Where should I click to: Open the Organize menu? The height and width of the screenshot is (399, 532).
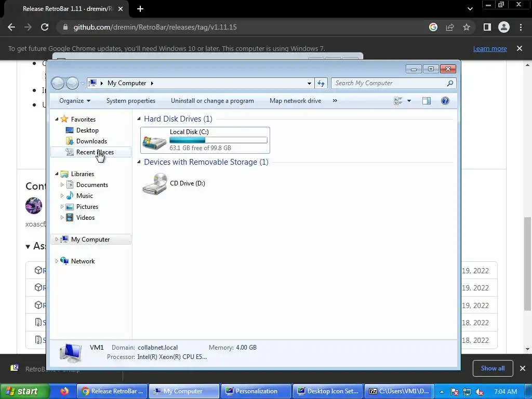75,101
